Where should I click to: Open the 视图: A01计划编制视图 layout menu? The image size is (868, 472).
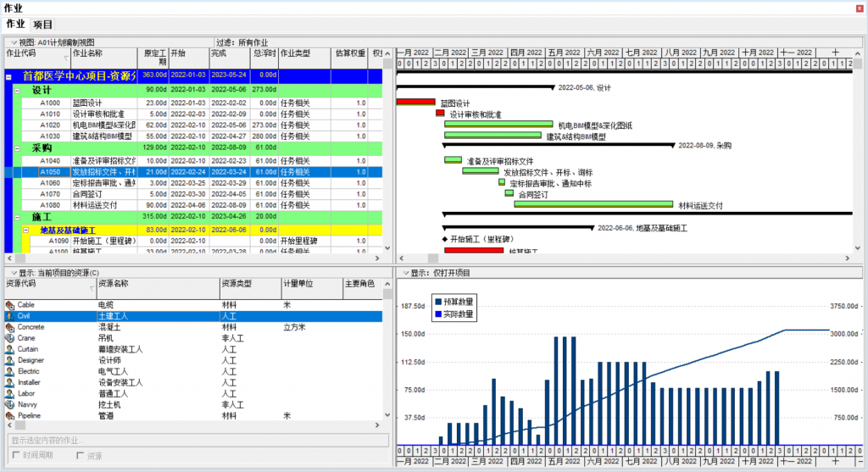pyautogui.click(x=53, y=42)
